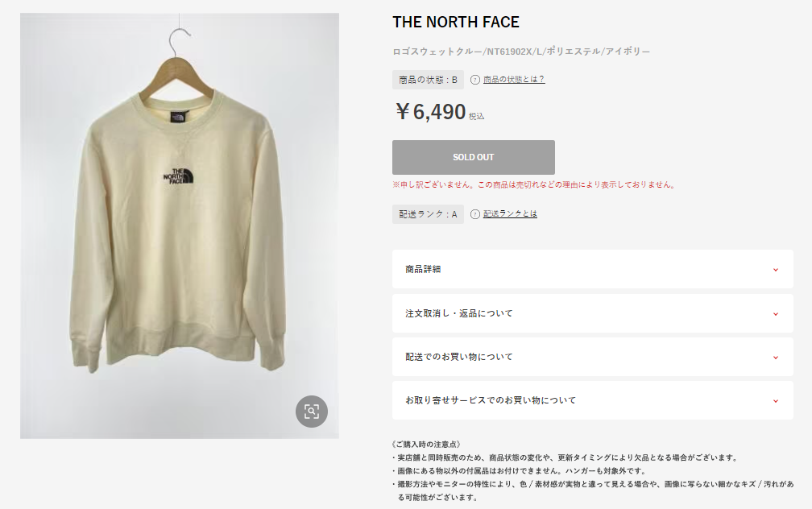Expand the 商品詳細 section
Viewport: 812px width, 509px height.
(592, 269)
